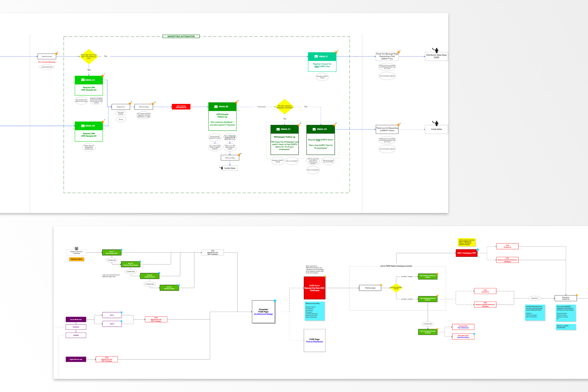Screen dimensions: 588x392
Task: Click the blue star on Email 4 Metallic Palette
Action: (x=179, y=285)
